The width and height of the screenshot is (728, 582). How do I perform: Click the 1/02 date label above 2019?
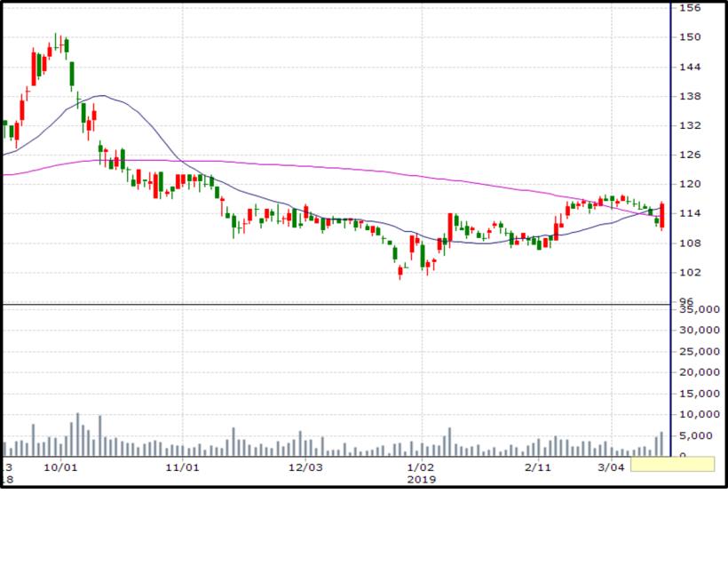[x=420, y=466]
